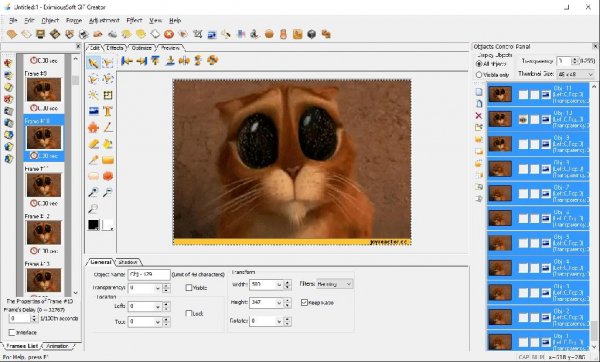Select the white background color swatch
The height and width of the screenshot is (362, 600).
[x=108, y=225]
